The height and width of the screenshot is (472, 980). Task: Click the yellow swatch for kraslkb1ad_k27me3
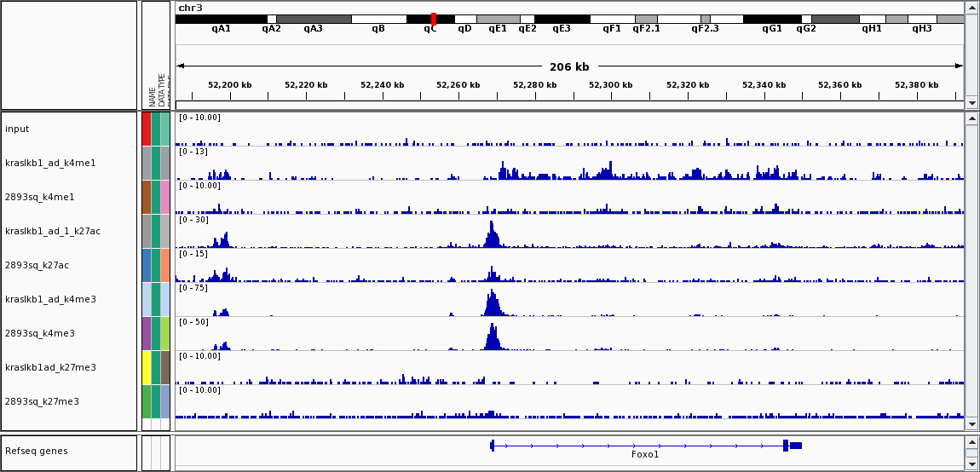pos(147,367)
